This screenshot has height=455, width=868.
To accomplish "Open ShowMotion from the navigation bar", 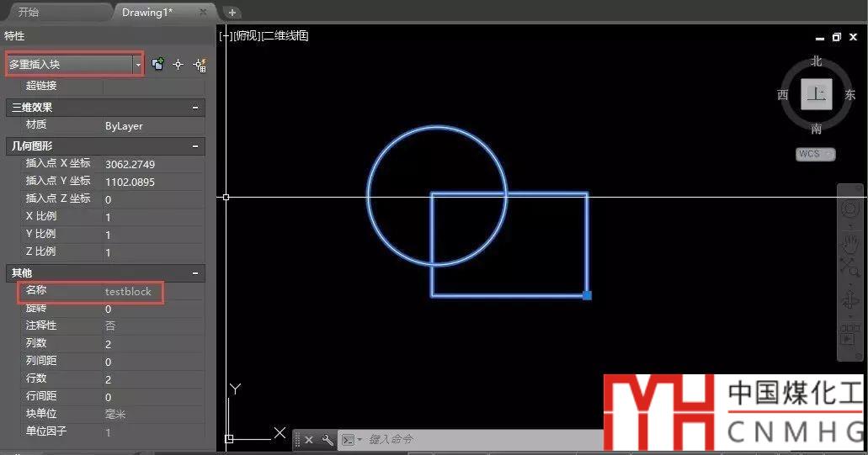I will tap(848, 335).
